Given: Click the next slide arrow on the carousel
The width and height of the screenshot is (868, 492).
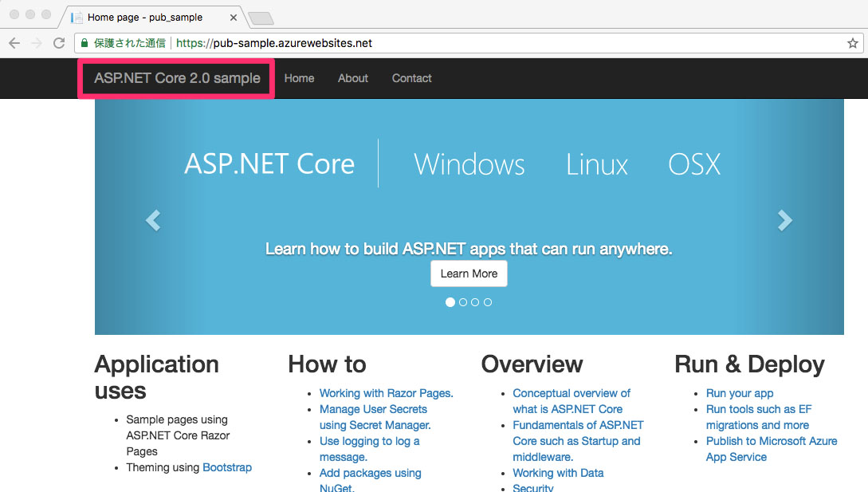Looking at the screenshot, I should (785, 220).
